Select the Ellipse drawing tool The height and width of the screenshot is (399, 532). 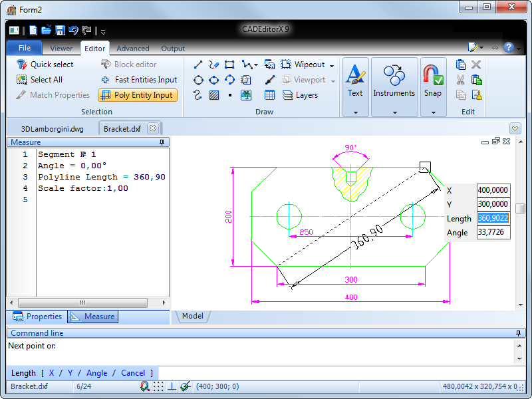tap(213, 80)
